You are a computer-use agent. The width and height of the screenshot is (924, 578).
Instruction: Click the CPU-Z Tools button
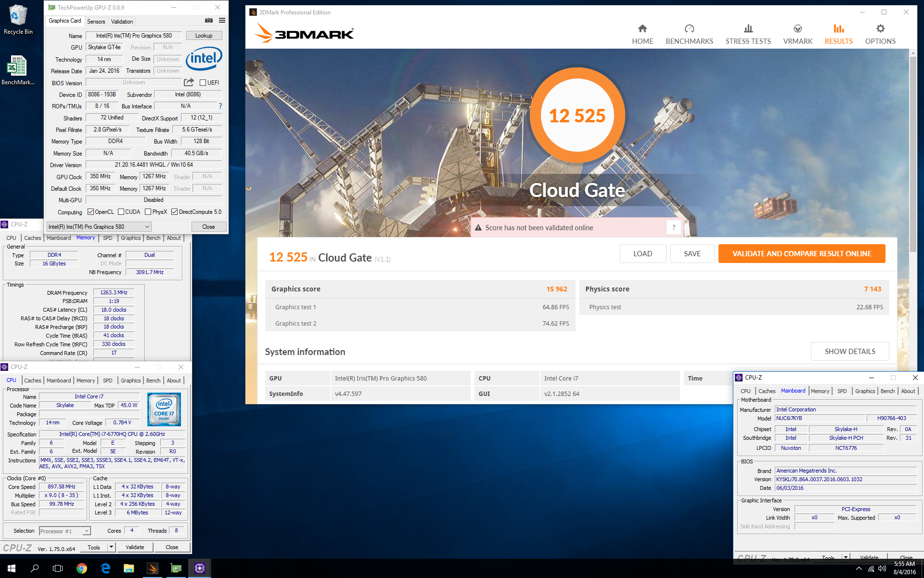click(94, 547)
